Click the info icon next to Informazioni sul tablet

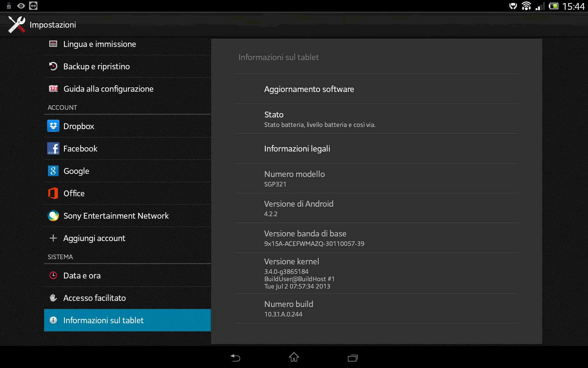click(x=53, y=320)
